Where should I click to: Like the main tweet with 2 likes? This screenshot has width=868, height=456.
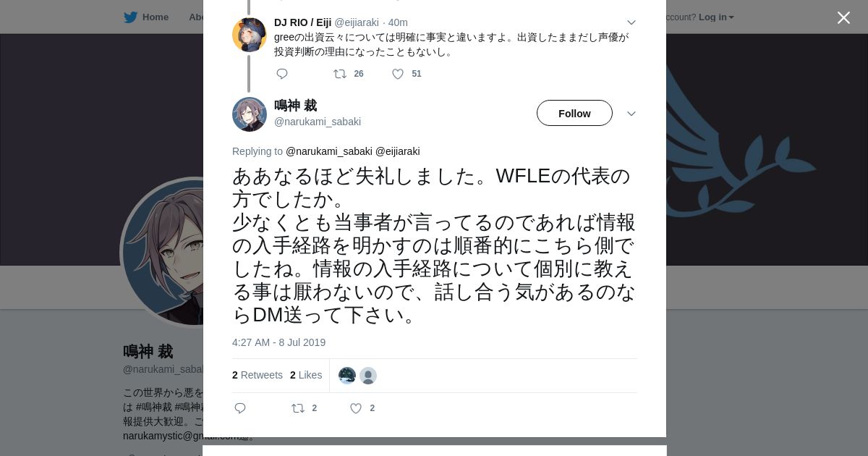[356, 408]
